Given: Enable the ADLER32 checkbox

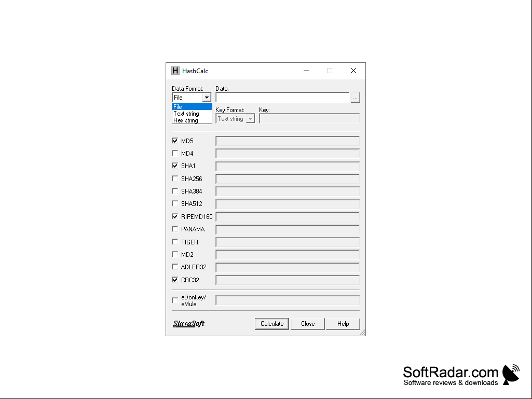Looking at the screenshot, I should tap(175, 267).
